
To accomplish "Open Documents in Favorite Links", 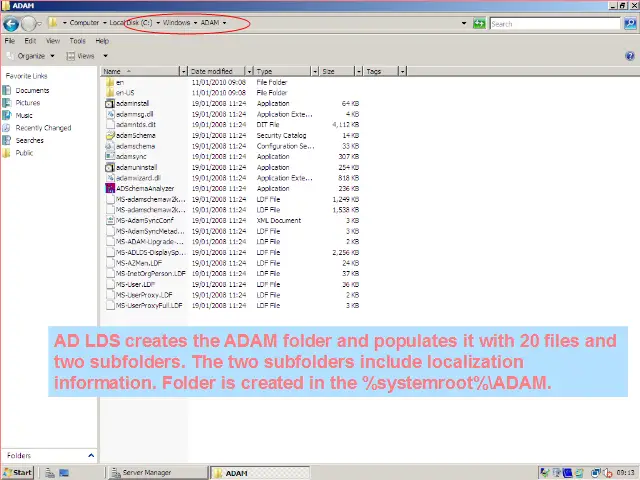I will (x=32, y=91).
